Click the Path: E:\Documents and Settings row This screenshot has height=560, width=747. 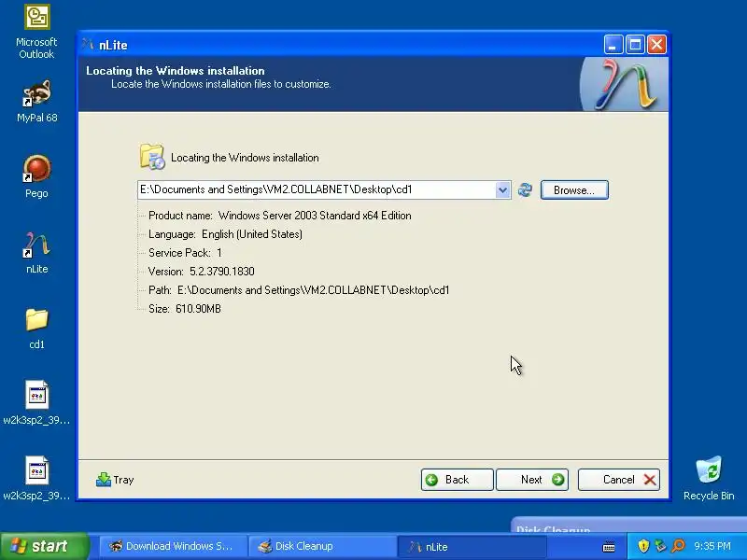pos(299,290)
